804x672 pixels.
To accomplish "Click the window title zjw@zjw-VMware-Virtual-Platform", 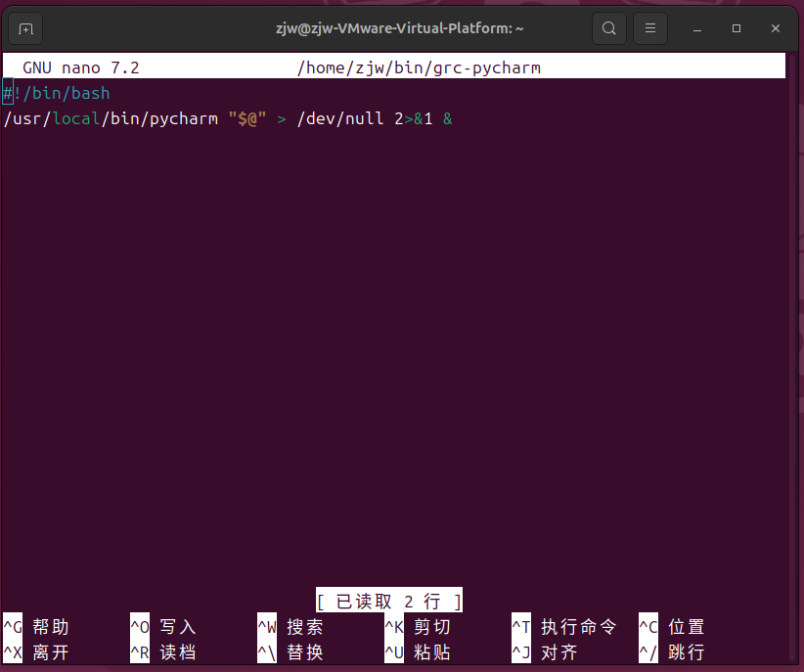I will tap(399, 28).
